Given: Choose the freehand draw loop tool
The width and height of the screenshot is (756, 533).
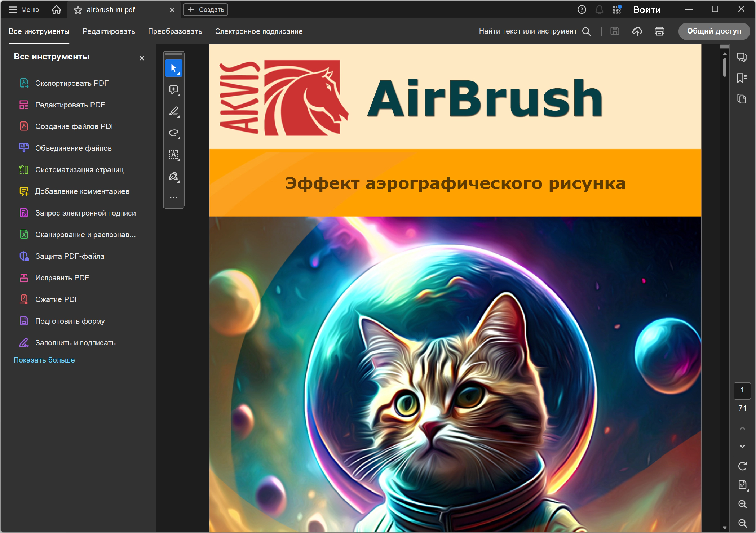Looking at the screenshot, I should point(173,133).
